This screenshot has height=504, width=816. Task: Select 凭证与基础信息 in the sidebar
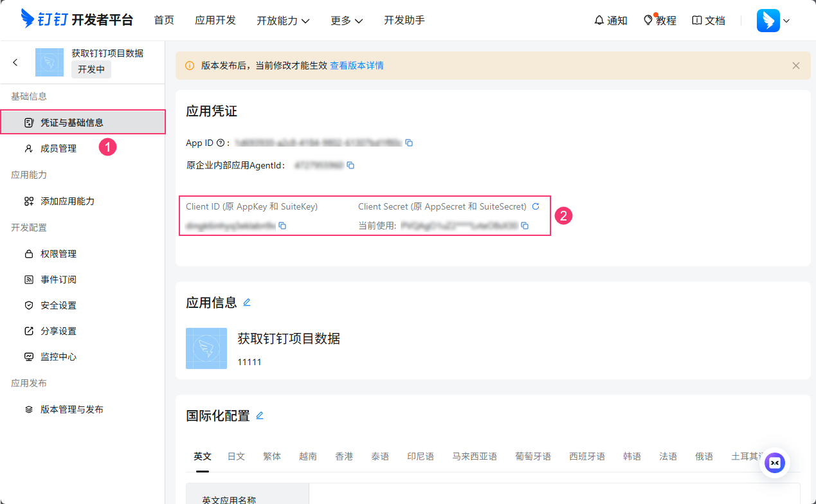[x=83, y=122]
